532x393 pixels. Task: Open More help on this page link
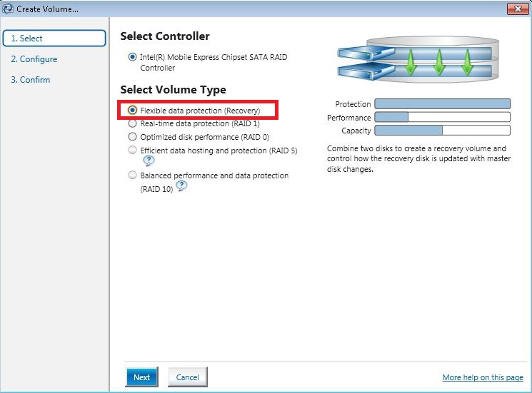point(483,377)
